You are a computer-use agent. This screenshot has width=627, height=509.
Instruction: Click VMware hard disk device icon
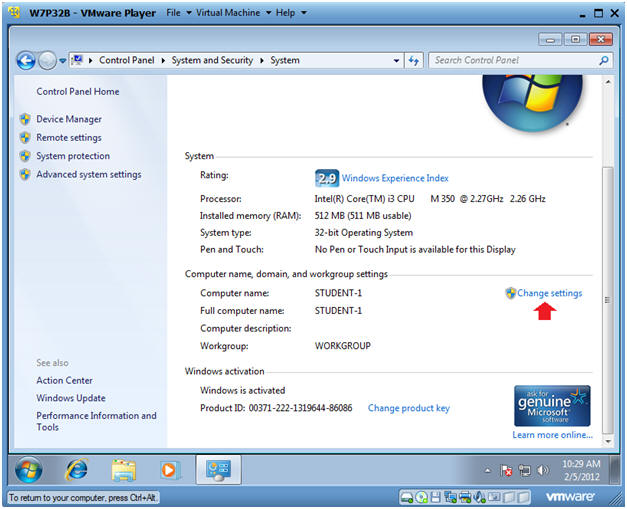point(407,497)
